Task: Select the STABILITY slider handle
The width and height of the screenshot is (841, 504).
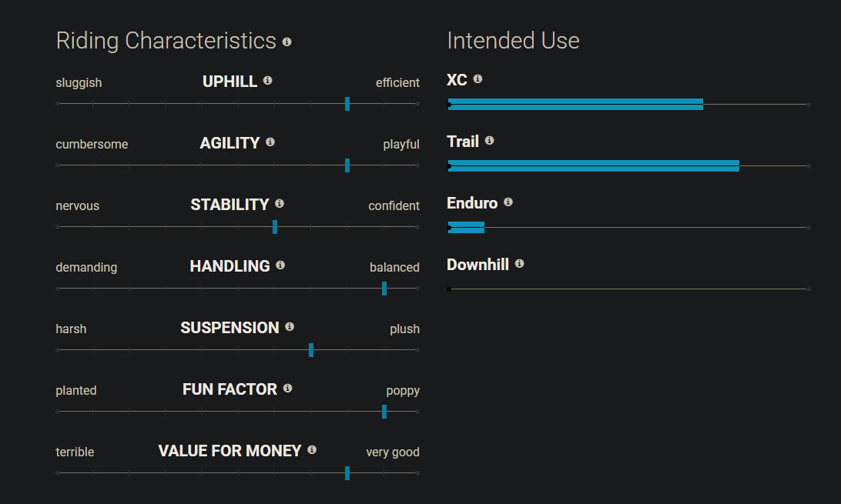Action: click(x=275, y=227)
